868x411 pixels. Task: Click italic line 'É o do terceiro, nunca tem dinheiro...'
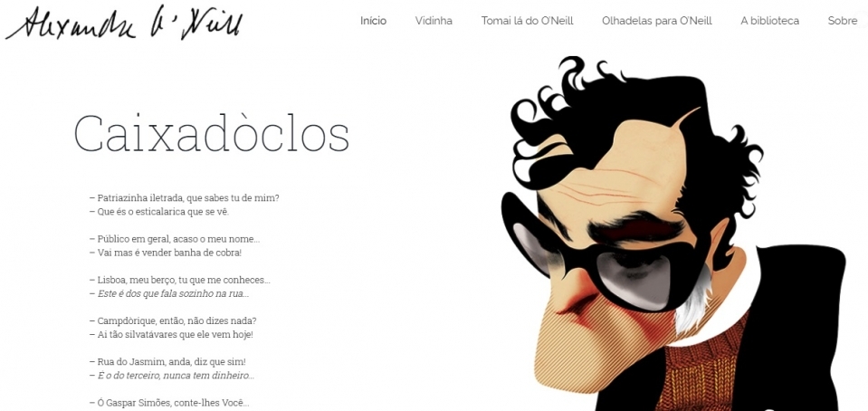pyautogui.click(x=172, y=376)
